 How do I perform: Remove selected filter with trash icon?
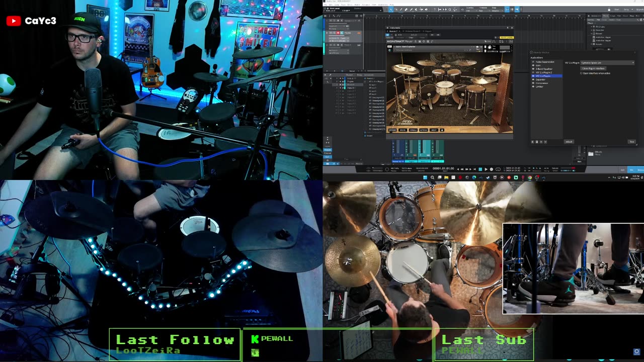pos(537,142)
